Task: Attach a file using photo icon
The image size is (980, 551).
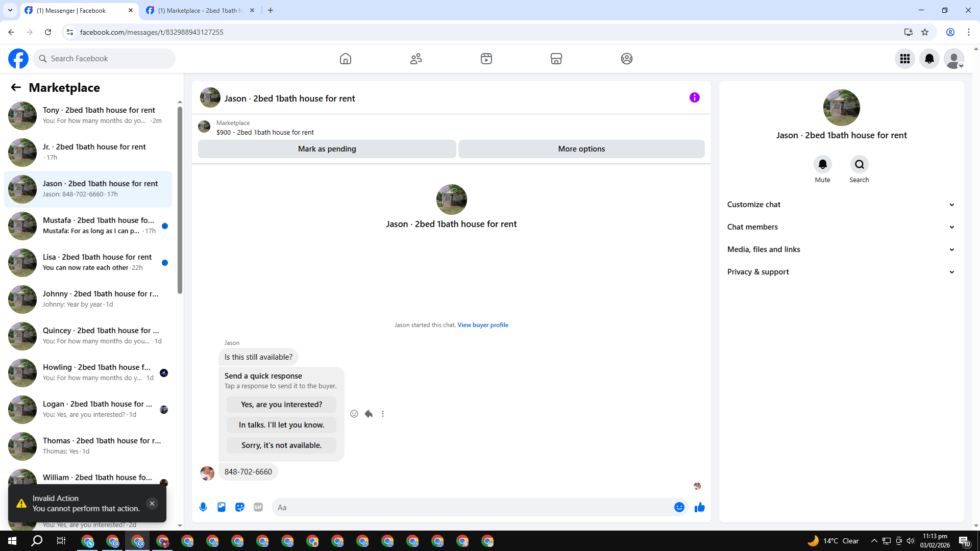Action: (222, 507)
